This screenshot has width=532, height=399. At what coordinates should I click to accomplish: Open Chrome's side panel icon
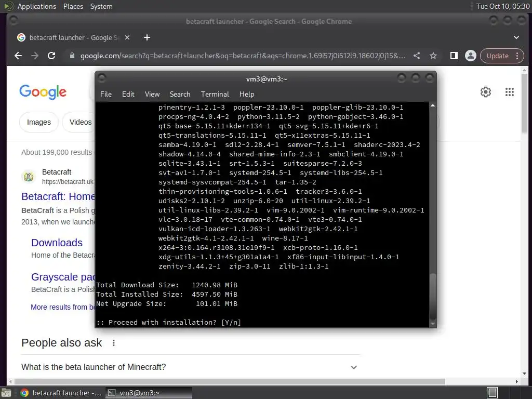coord(454,56)
